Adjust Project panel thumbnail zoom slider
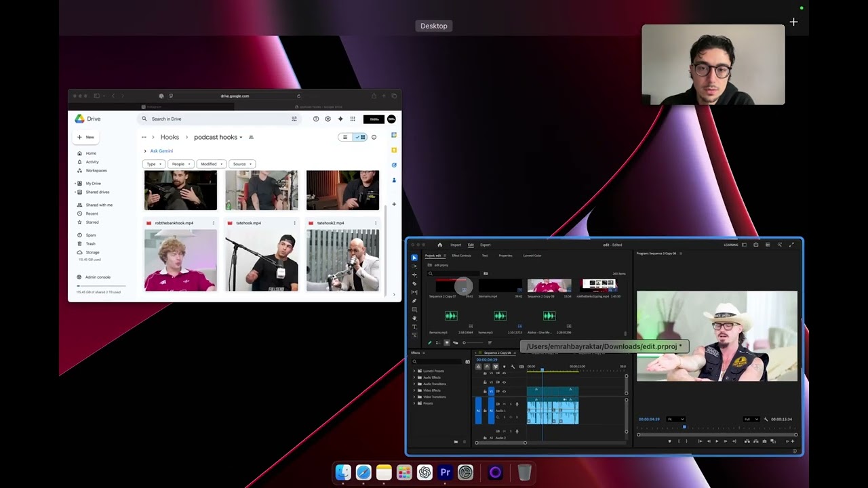This screenshot has height=488, width=868. click(x=473, y=342)
